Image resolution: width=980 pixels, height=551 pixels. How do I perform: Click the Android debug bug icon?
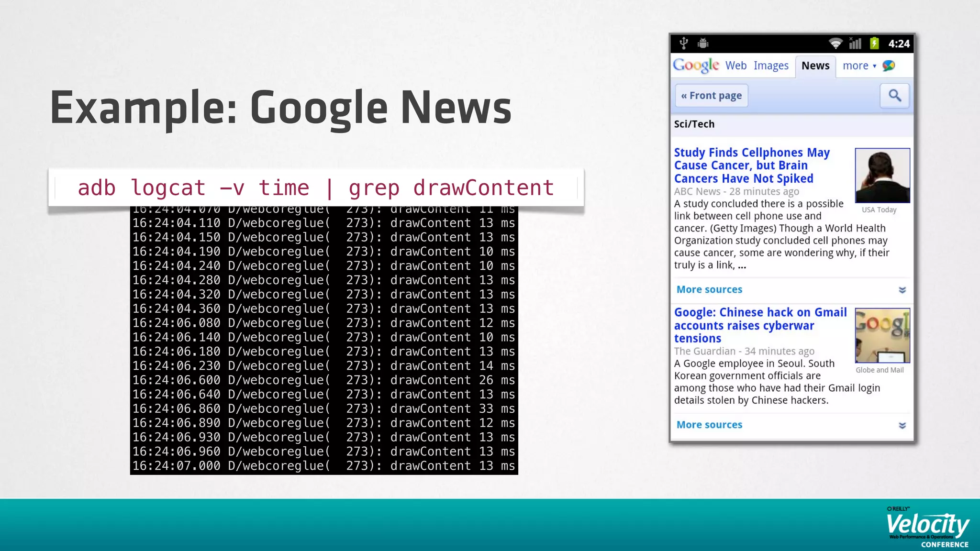pos(703,44)
